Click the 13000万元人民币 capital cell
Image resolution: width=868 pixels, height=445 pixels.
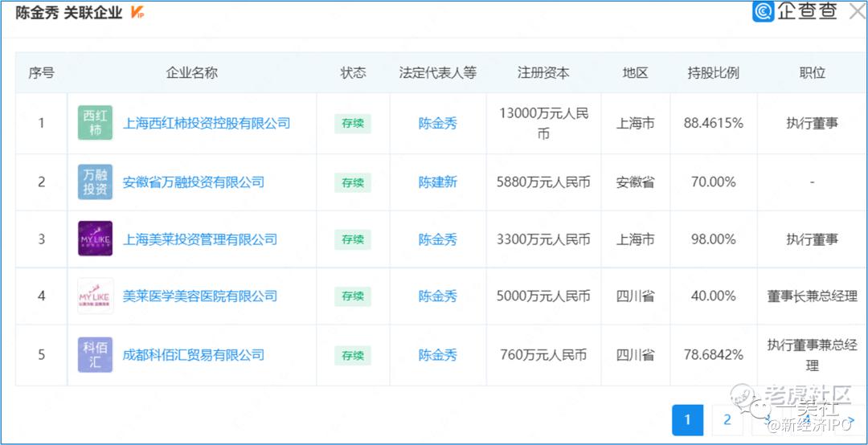click(543, 124)
